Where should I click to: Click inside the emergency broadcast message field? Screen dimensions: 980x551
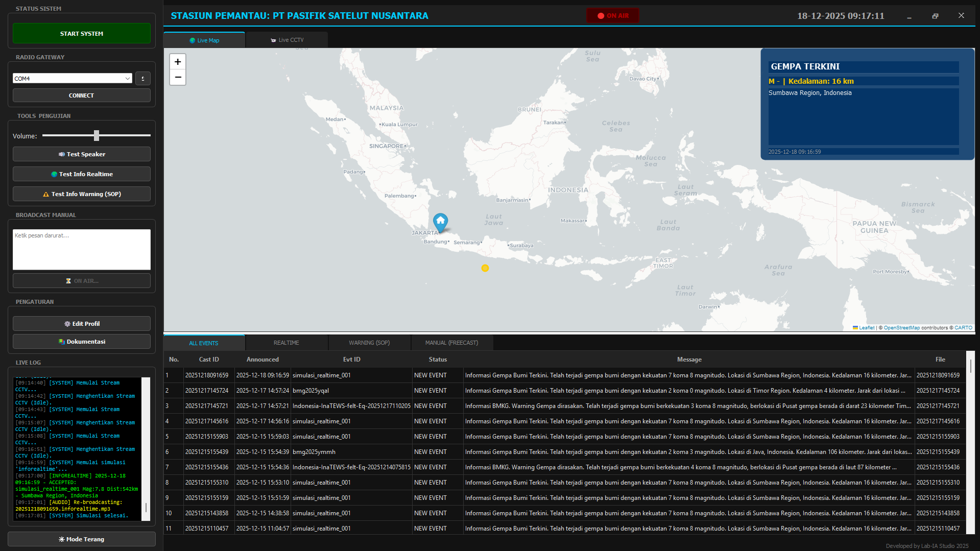(x=81, y=249)
